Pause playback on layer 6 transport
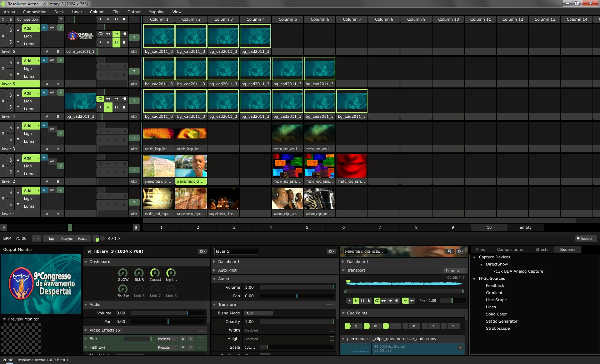The width and height of the screenshot is (600, 364). 116,42
